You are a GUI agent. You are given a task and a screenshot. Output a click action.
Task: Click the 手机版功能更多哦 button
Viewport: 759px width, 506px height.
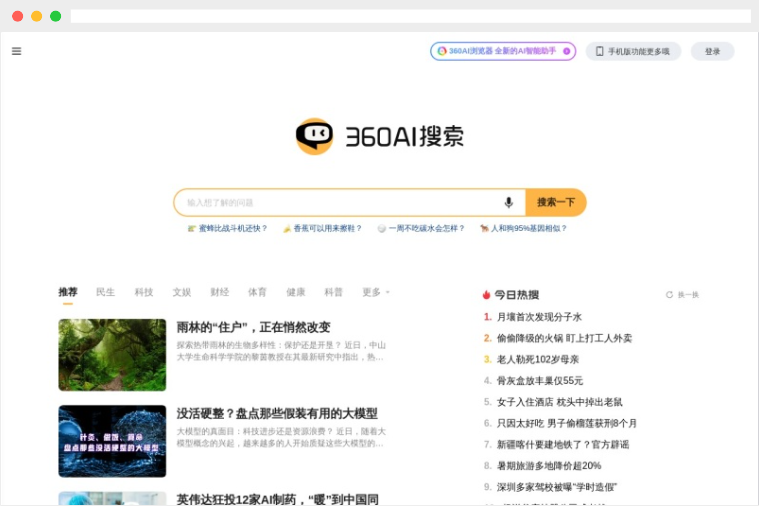(x=633, y=51)
